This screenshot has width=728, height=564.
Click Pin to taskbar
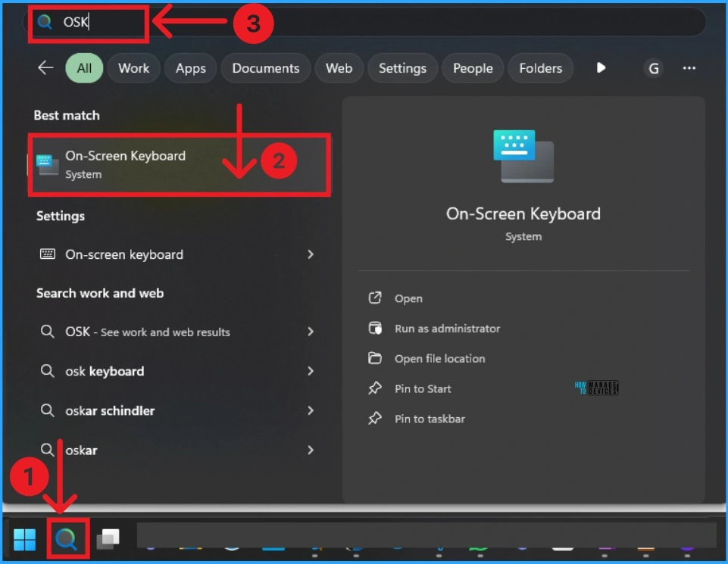[430, 419]
